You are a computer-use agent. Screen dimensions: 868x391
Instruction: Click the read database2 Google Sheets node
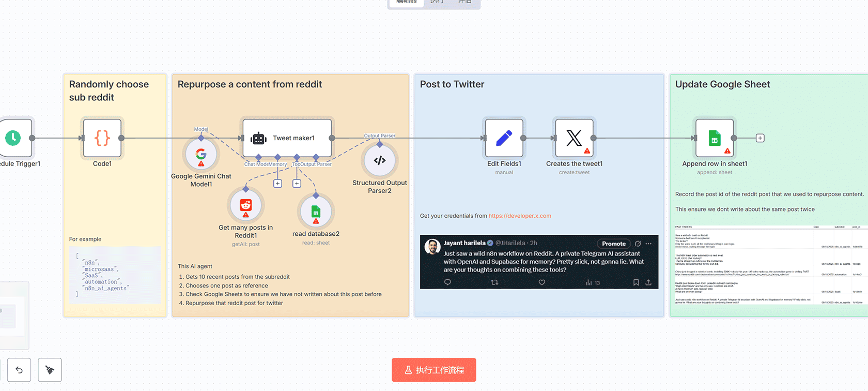pyautogui.click(x=316, y=212)
